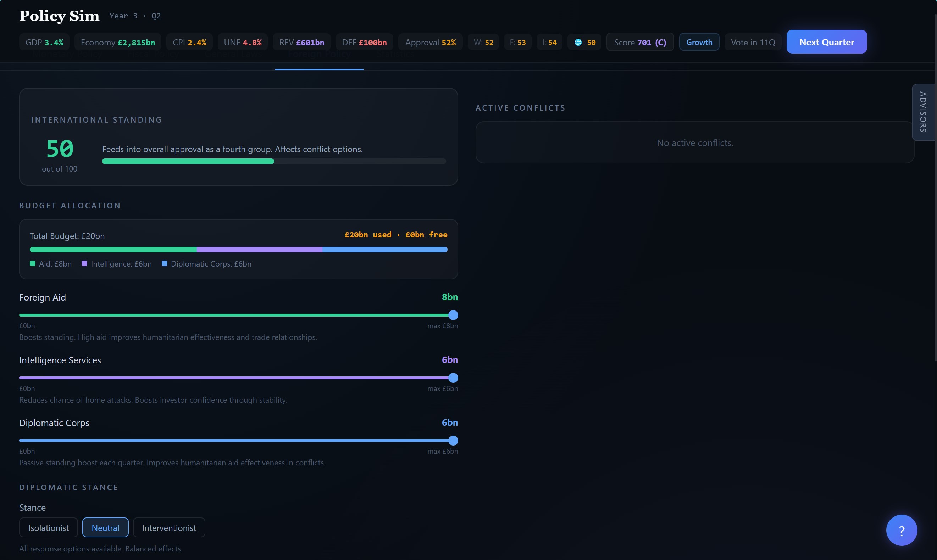The height and width of the screenshot is (560, 937).
Task: Click the W: 52 approval chip
Action: pyautogui.click(x=483, y=42)
